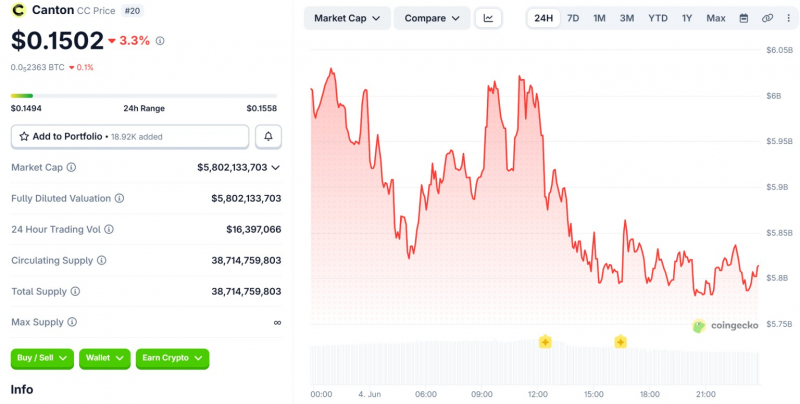Viewport: 800px width, 404px height.
Task: Select the 1M time range tab
Action: pyautogui.click(x=599, y=18)
